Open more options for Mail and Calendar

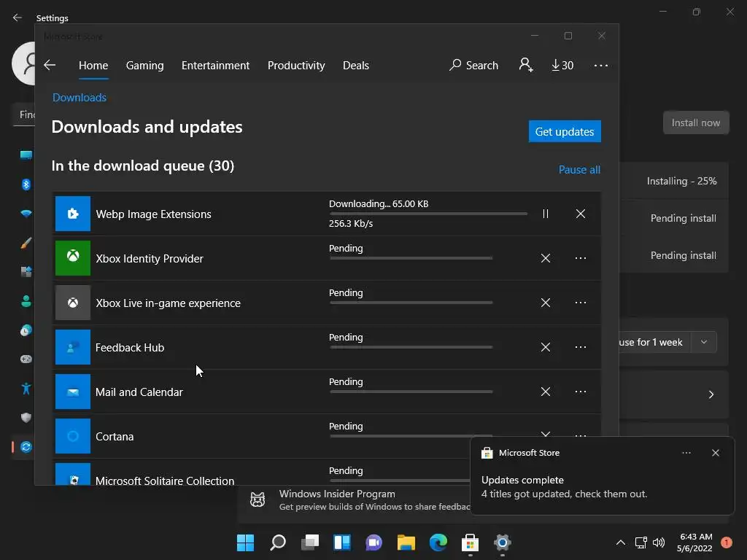pyautogui.click(x=580, y=392)
